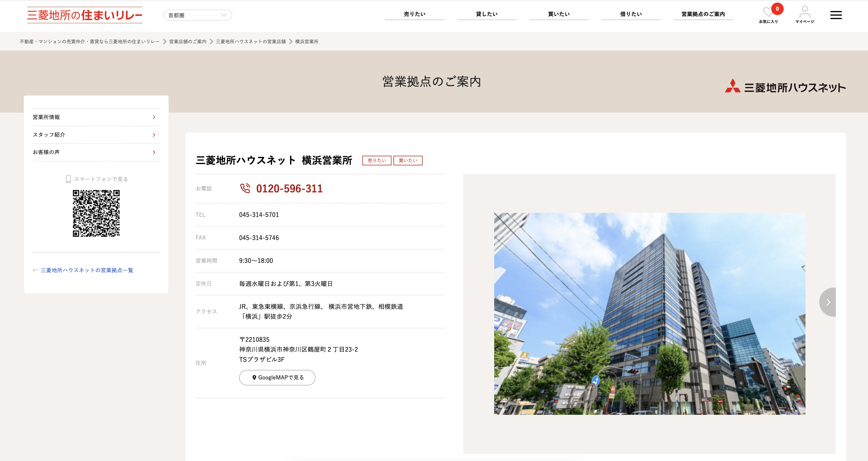Image resolution: width=868 pixels, height=461 pixels.
Task: Click the FAX number 045-314-5746
Action: pyautogui.click(x=259, y=238)
